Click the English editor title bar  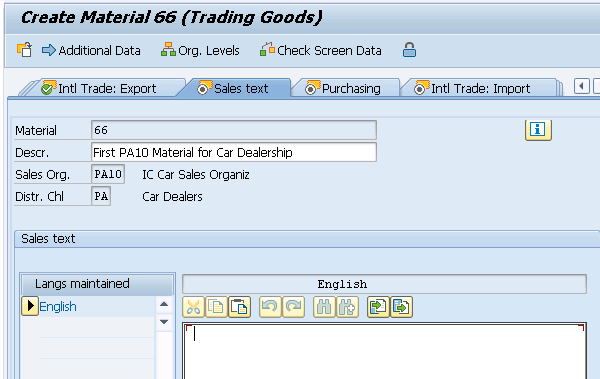(385, 284)
